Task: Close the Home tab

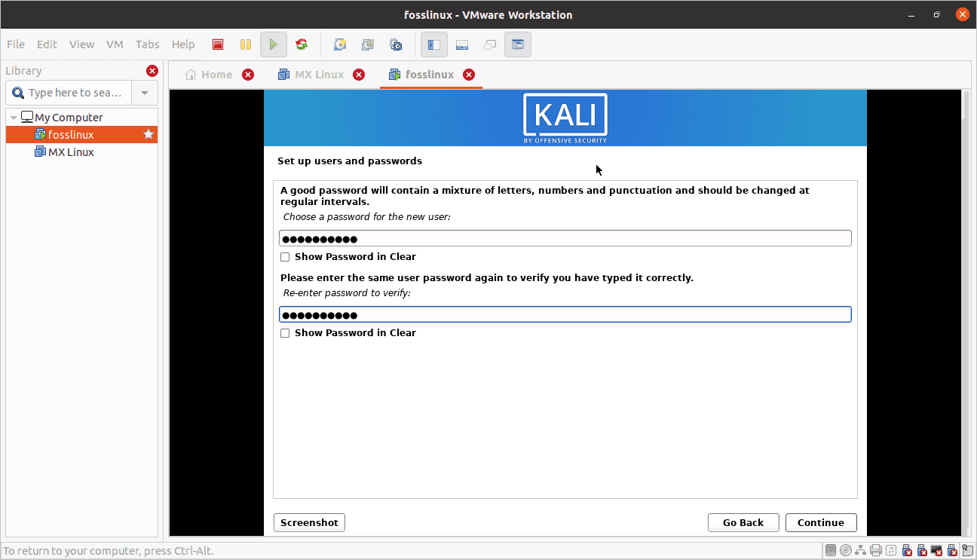Action: (x=248, y=75)
